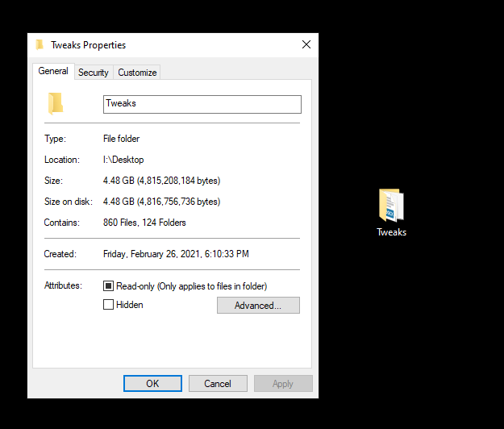The width and height of the screenshot is (504, 429).
Task: Select the Tweaks folder icon on desktop
Action: [x=391, y=206]
